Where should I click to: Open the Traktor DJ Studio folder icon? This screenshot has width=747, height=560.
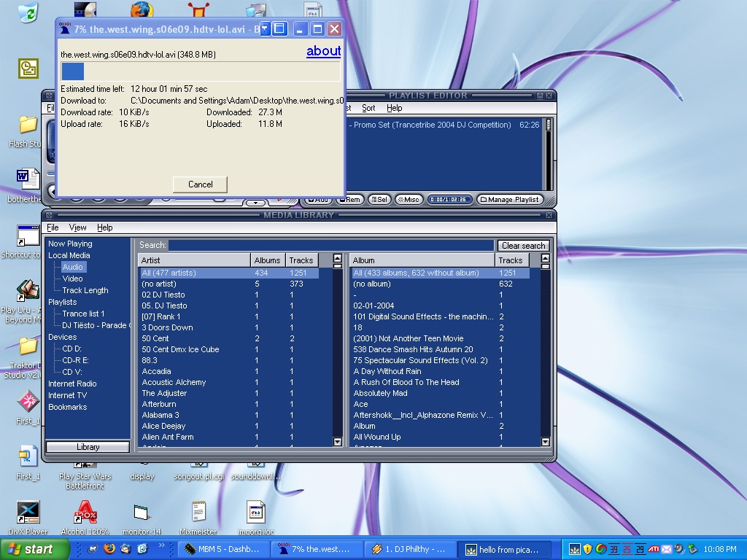point(28,346)
